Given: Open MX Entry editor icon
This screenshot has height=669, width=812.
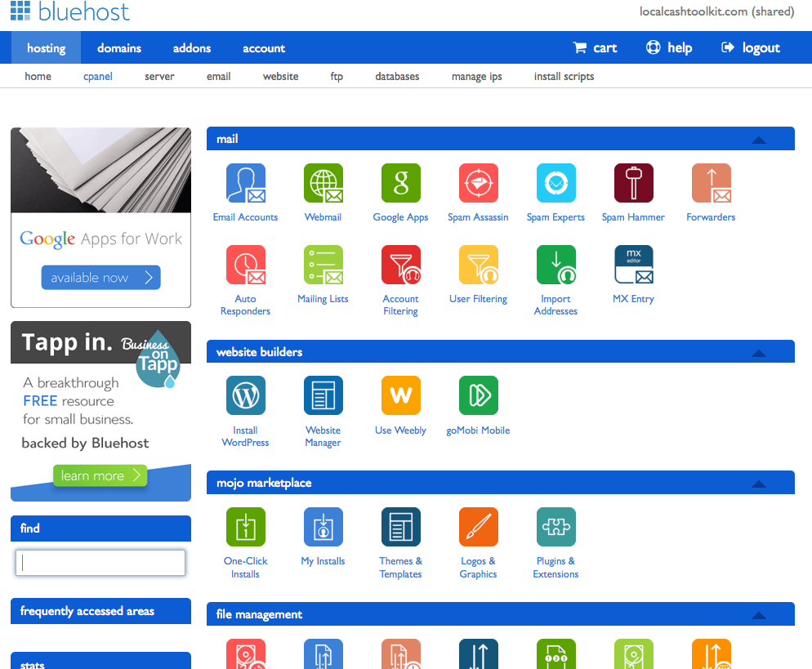Looking at the screenshot, I should click(634, 265).
